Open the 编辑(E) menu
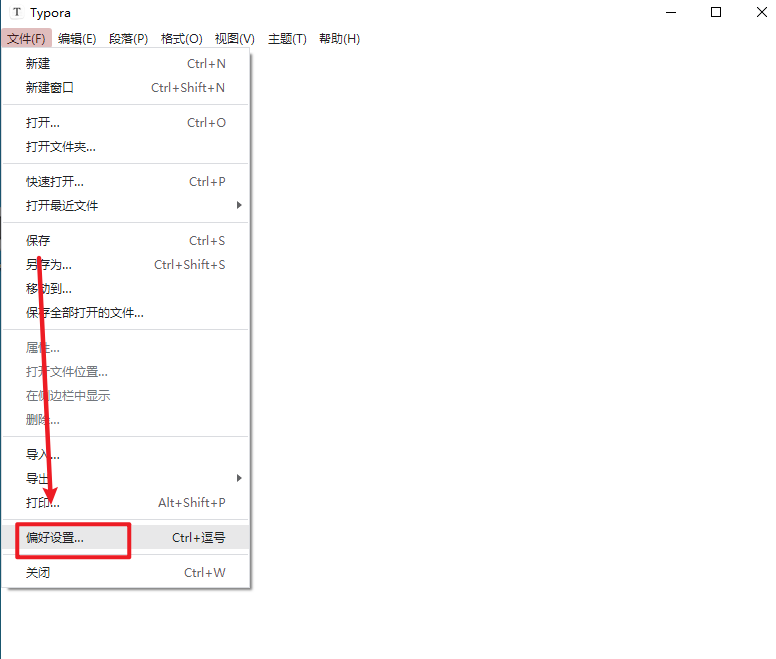Viewport: 776px width, 659px height. coord(77,39)
